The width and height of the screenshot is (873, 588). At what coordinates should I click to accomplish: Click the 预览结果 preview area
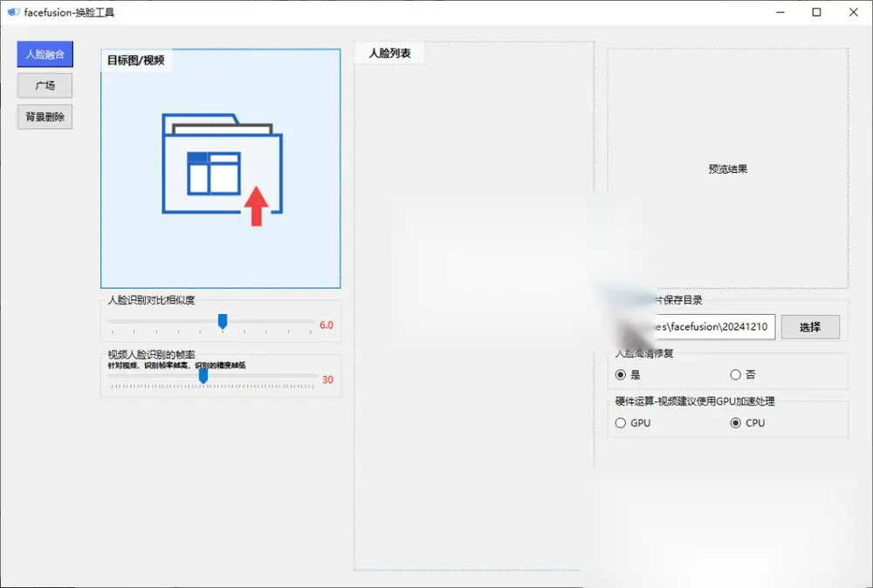tap(728, 168)
